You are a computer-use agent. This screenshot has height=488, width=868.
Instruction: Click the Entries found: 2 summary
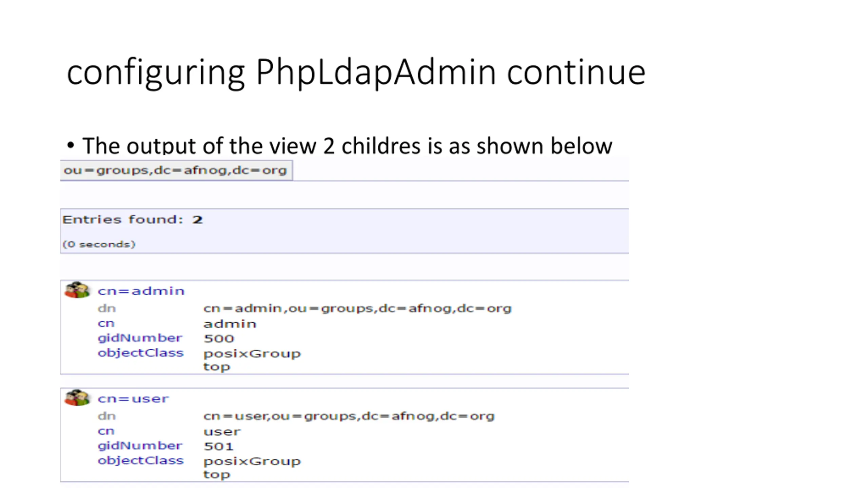click(x=133, y=220)
